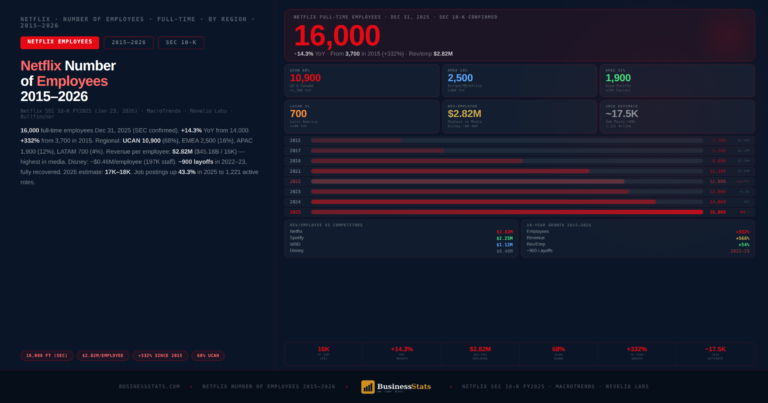Click footer text Netflix Number of Employees 2015–2026

[x=268, y=387]
